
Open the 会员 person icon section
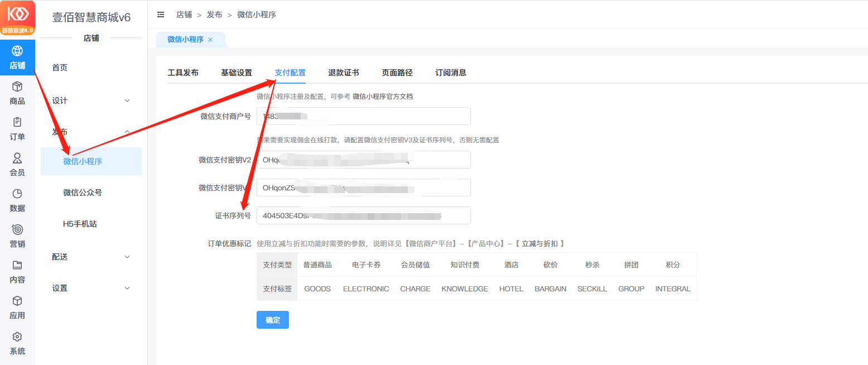17,165
